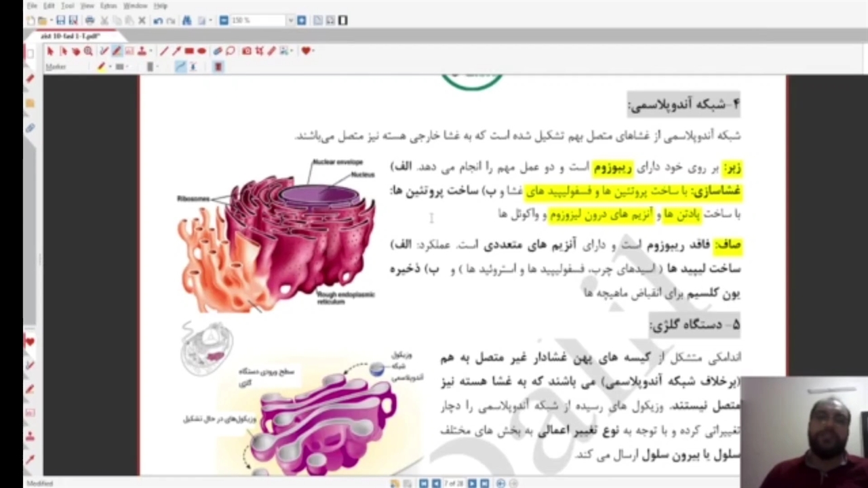Viewport: 868px width, 488px height.
Task: Expand the heart favorites dropdown arrow
Action: (315, 52)
